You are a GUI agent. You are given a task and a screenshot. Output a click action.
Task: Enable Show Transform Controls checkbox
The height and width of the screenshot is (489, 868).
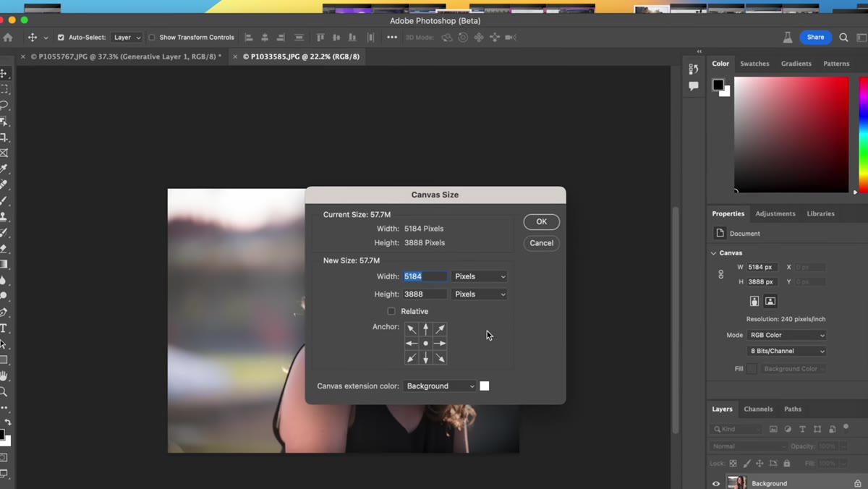click(152, 37)
